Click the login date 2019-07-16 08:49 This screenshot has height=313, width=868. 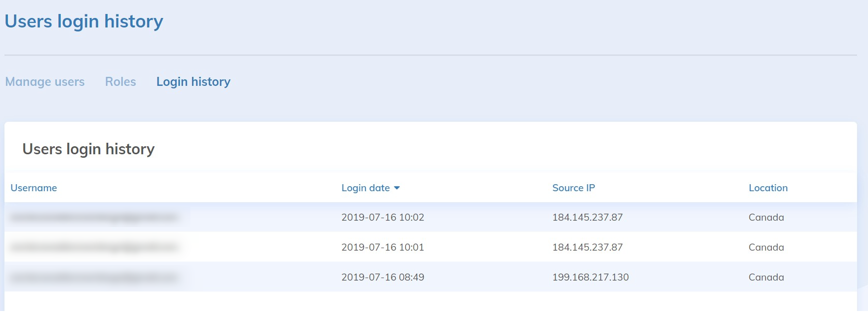(382, 278)
